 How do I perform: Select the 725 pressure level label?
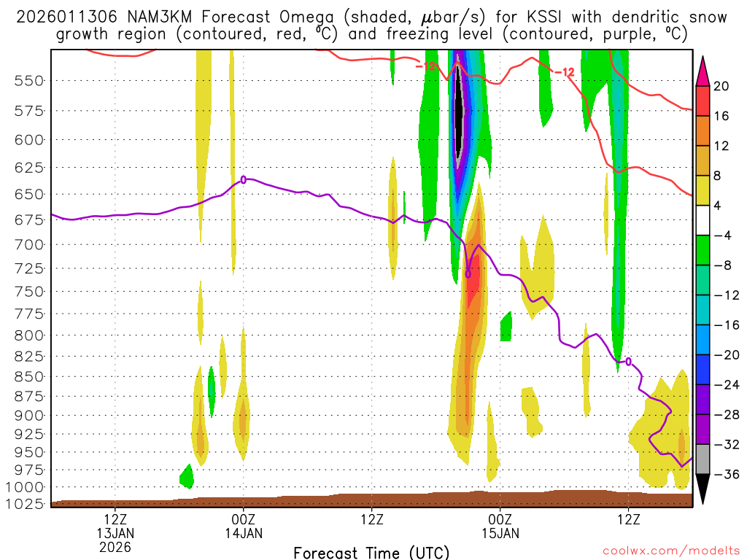(28, 268)
